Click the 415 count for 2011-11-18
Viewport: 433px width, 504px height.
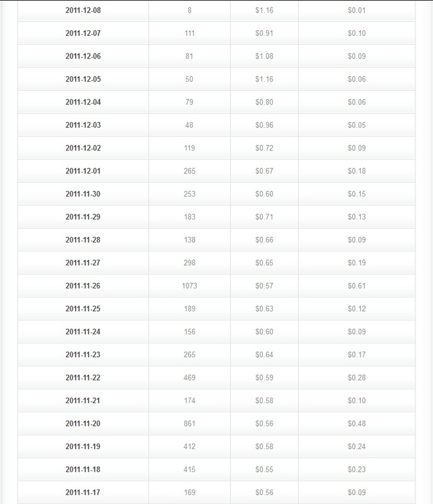click(x=189, y=469)
